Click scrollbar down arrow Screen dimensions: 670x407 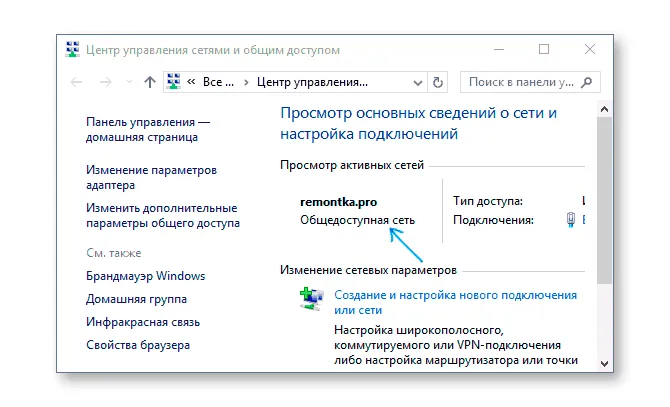[x=604, y=363]
